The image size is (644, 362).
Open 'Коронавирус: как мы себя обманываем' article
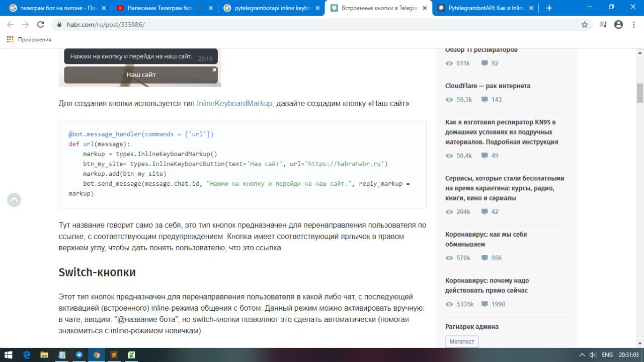[486, 239]
